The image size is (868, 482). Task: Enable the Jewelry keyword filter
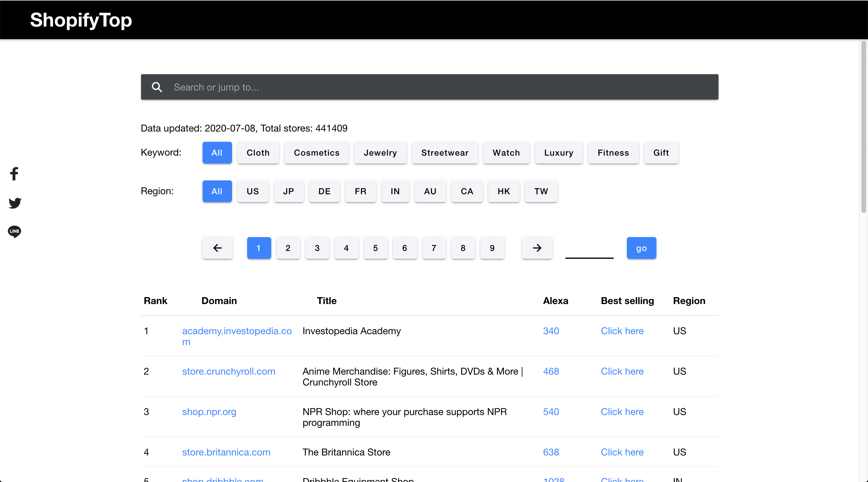coord(380,152)
